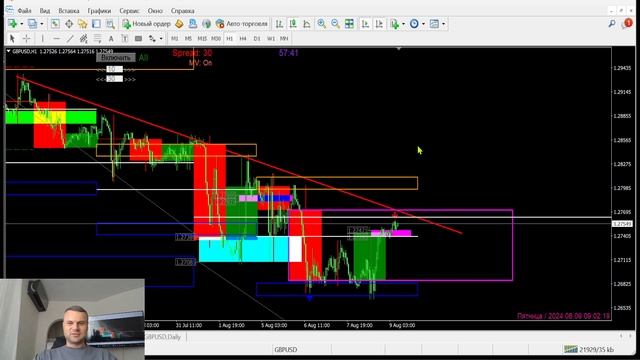Switch chart to bar chart mode
The image size is (640, 360).
coord(279,24)
